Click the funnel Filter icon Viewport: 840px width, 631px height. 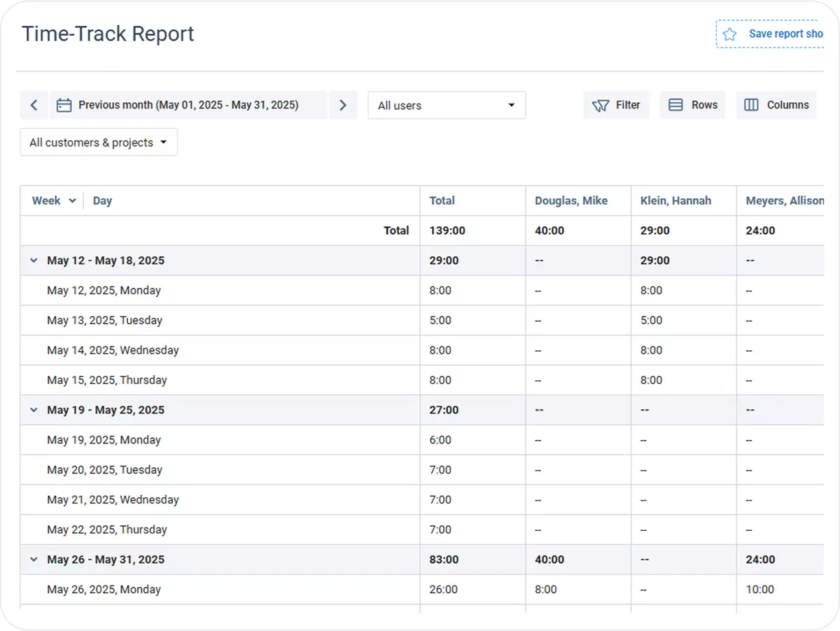coord(601,105)
